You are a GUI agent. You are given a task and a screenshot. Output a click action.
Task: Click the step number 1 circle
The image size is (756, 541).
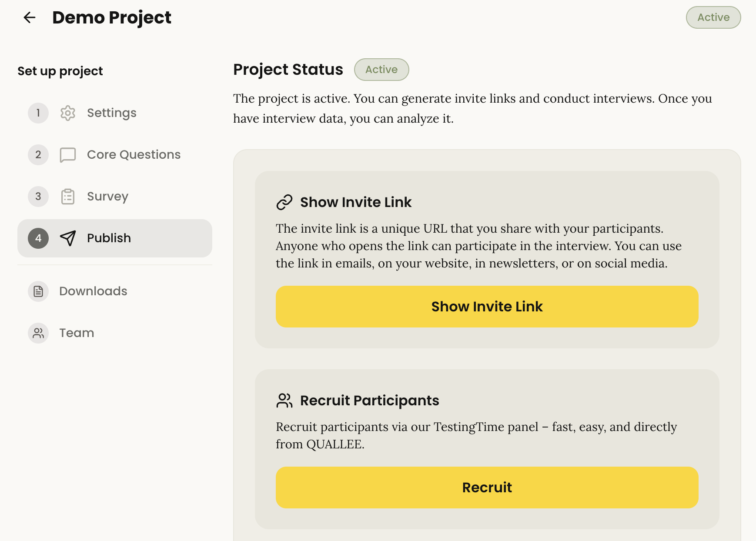(x=38, y=113)
